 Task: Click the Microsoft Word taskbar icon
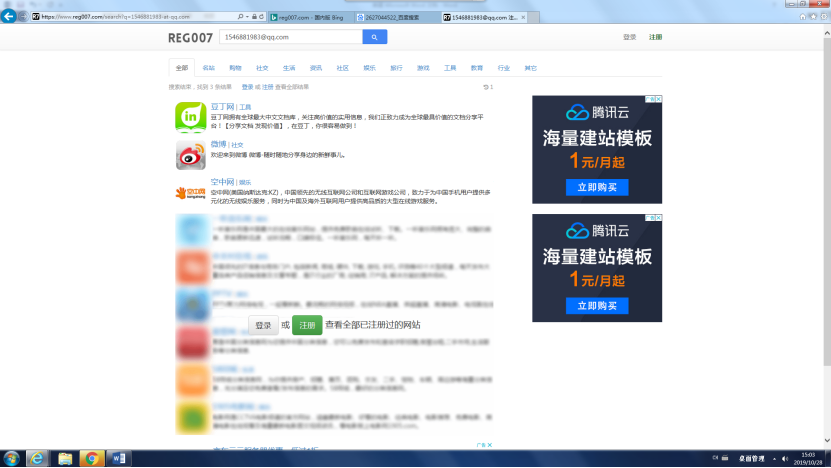coord(119,458)
